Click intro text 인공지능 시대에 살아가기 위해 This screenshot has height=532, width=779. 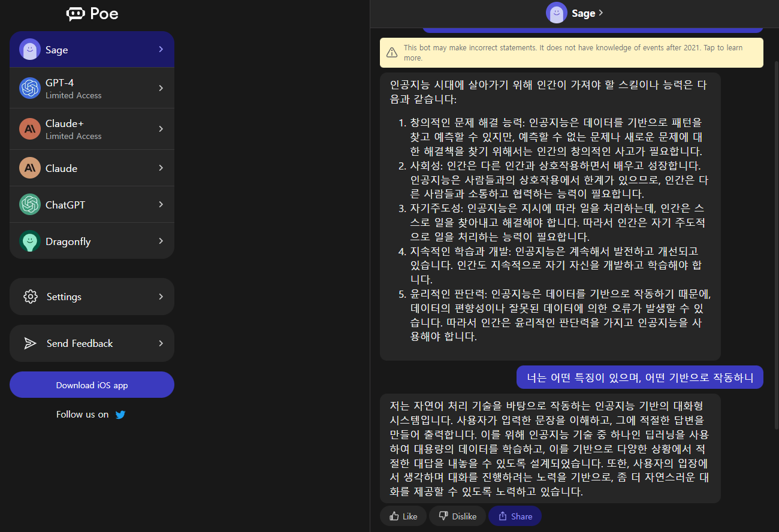click(x=548, y=92)
